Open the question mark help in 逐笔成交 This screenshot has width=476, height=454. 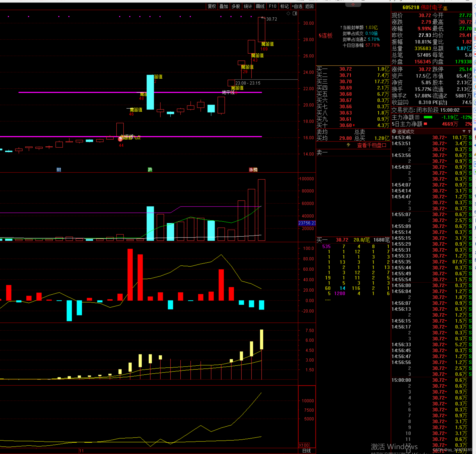(469, 131)
